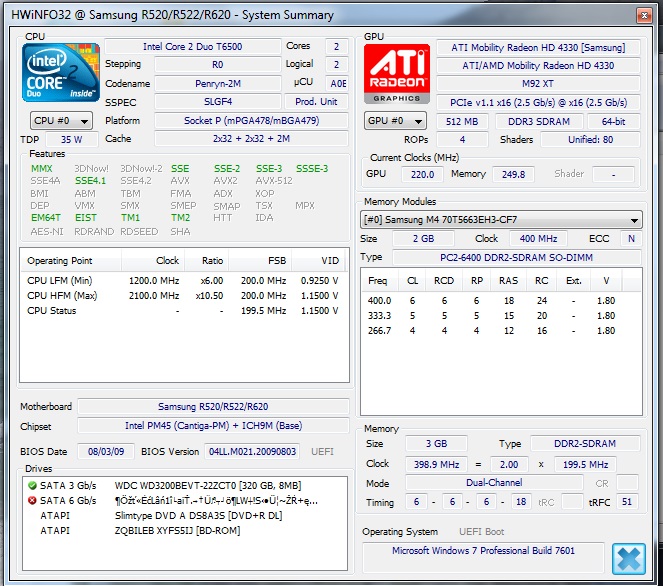
Task: Click the SLGF4 SSPEC value
Action: coord(218,102)
